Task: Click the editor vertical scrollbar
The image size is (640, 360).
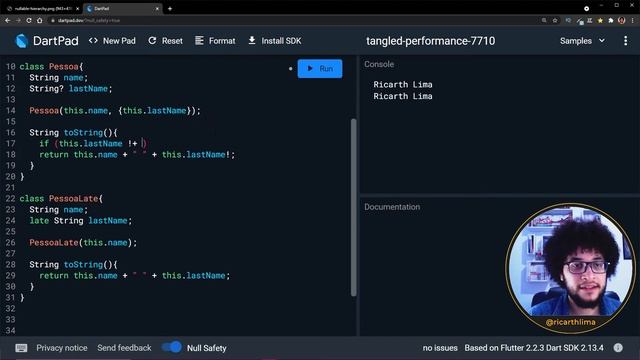Action: [x=353, y=207]
